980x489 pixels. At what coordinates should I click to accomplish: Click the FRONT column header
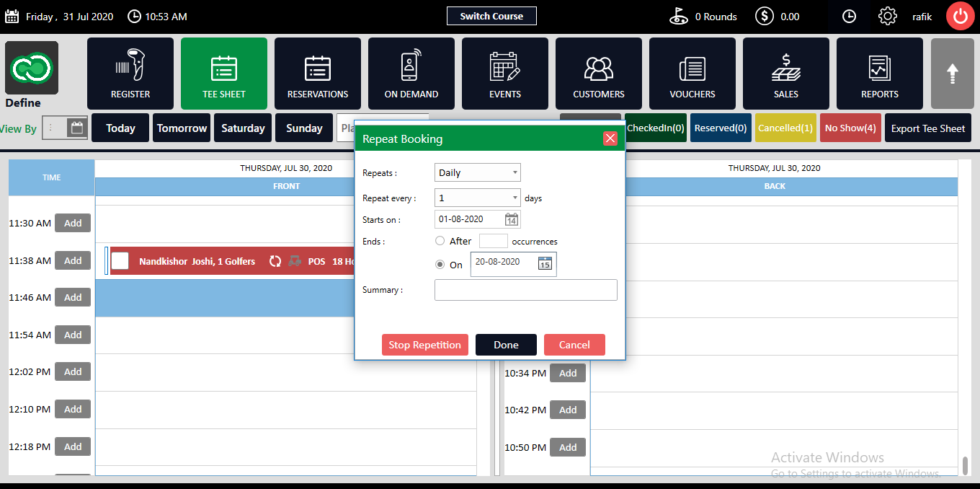(x=286, y=186)
